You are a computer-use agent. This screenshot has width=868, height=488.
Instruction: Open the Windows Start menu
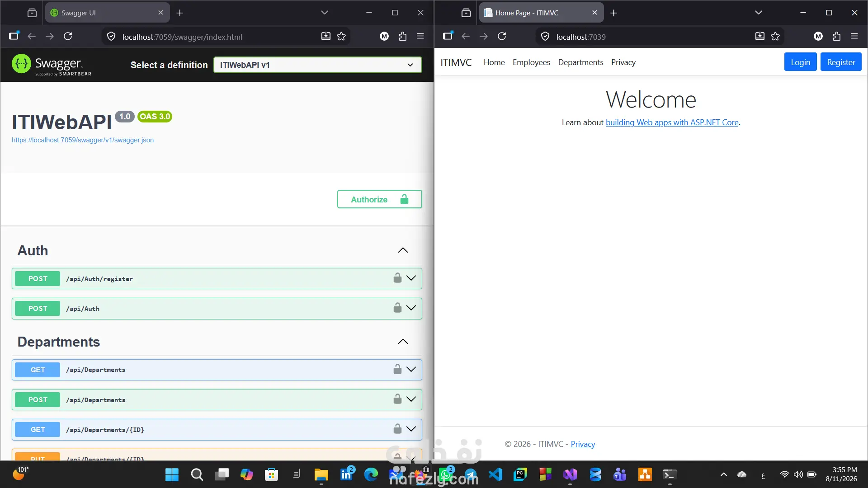[172, 474]
